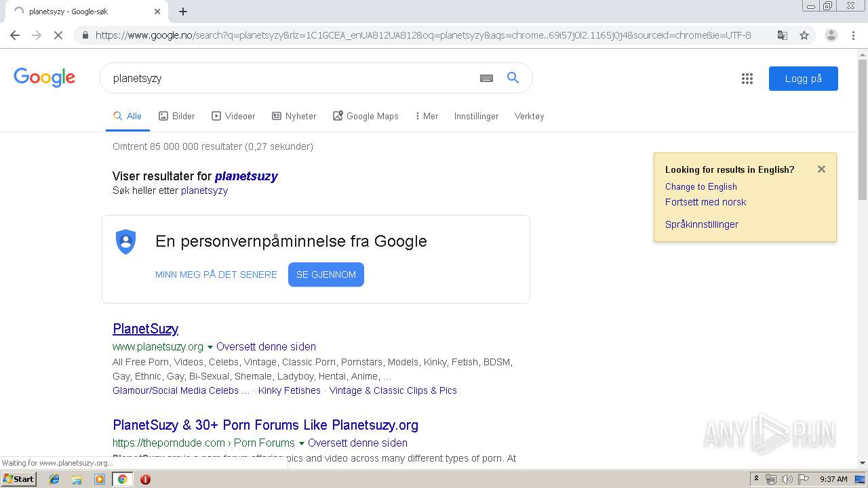The height and width of the screenshot is (488, 868).
Task: Click MINN MEG PÅ DET SENERE
Action: 216,274
